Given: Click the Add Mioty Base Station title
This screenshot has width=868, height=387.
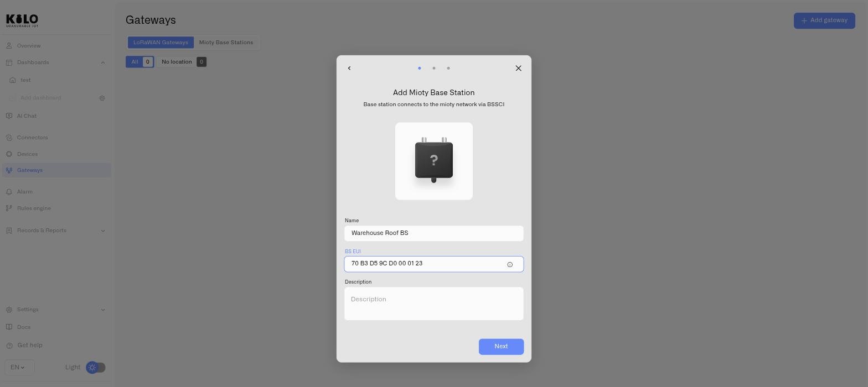Looking at the screenshot, I should [x=434, y=92].
